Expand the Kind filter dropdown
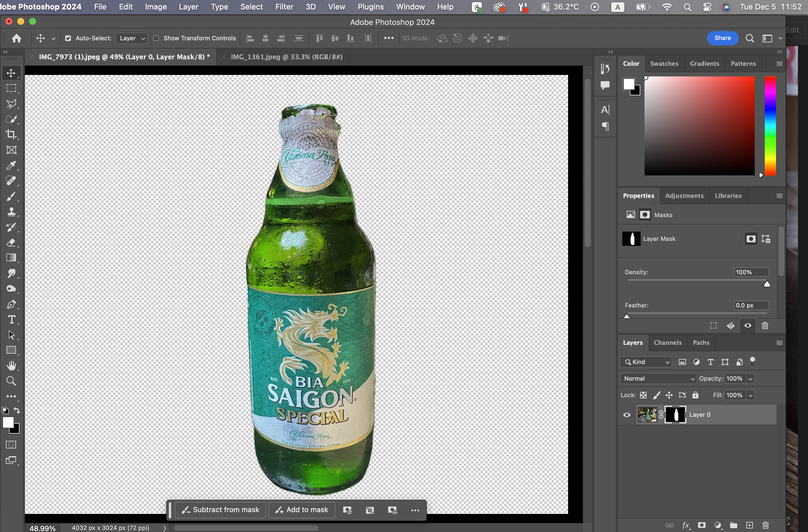This screenshot has height=532, width=808. (x=646, y=362)
